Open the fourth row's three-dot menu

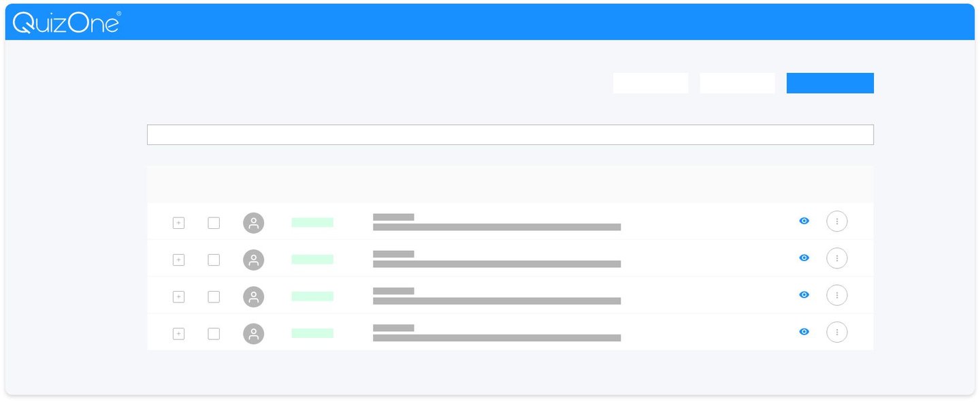pos(837,332)
